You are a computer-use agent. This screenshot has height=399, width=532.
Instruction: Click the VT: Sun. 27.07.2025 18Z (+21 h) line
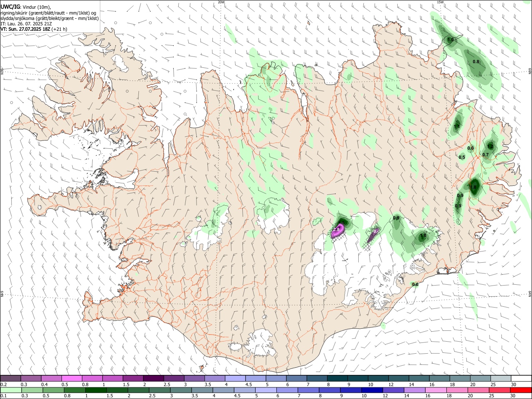[x=34, y=29]
